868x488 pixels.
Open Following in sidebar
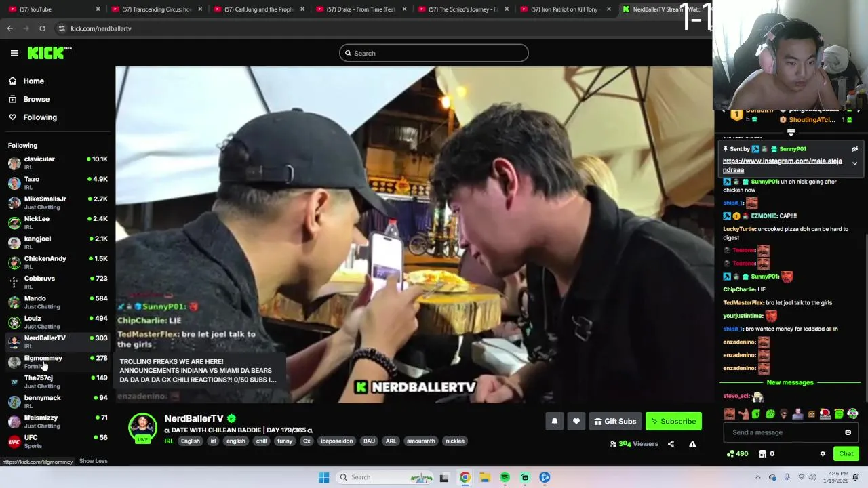click(x=40, y=117)
